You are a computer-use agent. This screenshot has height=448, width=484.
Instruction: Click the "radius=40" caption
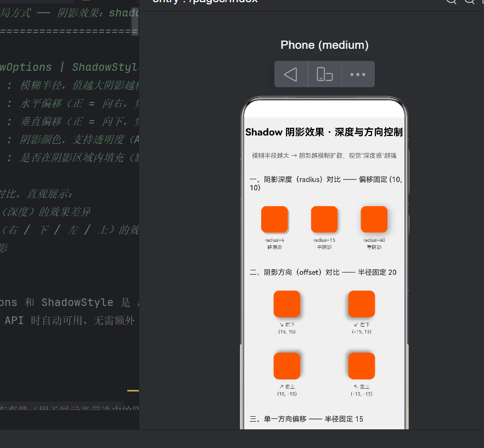click(x=374, y=240)
